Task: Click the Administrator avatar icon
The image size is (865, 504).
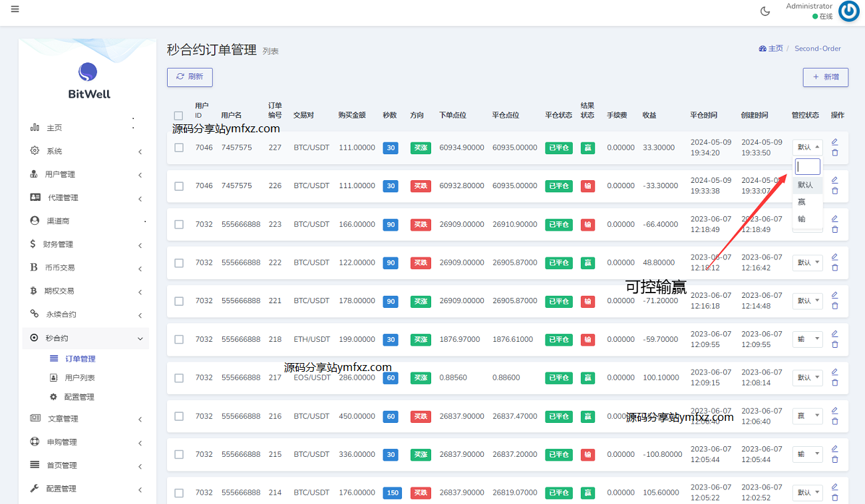Action: 848,11
